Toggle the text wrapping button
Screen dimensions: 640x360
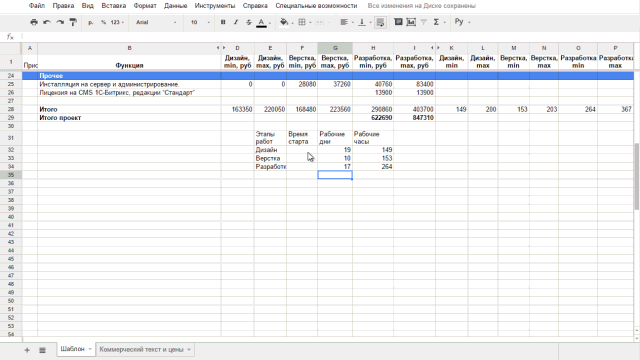(x=380, y=22)
